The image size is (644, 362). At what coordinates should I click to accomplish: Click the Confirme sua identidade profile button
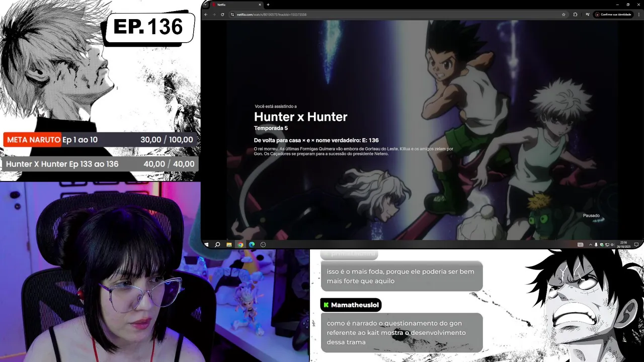(x=613, y=15)
